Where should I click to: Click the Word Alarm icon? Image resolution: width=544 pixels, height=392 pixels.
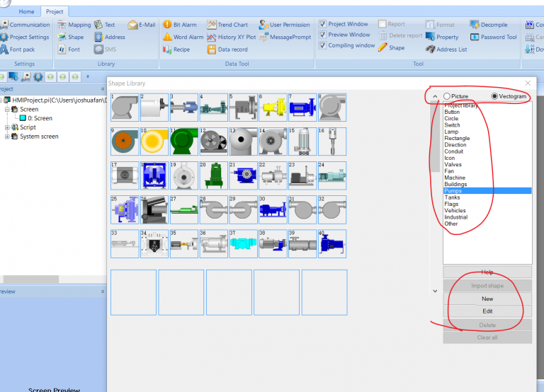coord(168,37)
